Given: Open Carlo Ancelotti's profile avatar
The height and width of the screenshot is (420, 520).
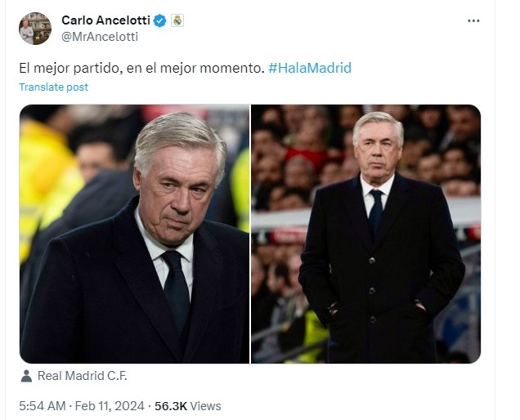Looking at the screenshot, I should [x=35, y=29].
